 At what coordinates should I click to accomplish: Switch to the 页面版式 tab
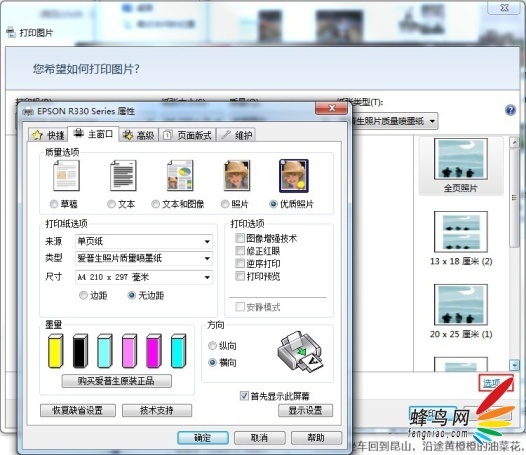tap(187, 135)
